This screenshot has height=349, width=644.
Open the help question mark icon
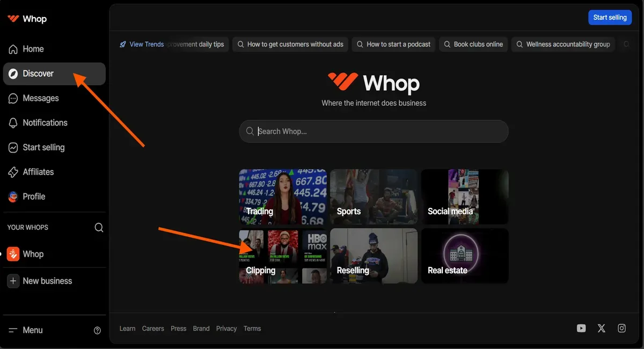point(97,330)
